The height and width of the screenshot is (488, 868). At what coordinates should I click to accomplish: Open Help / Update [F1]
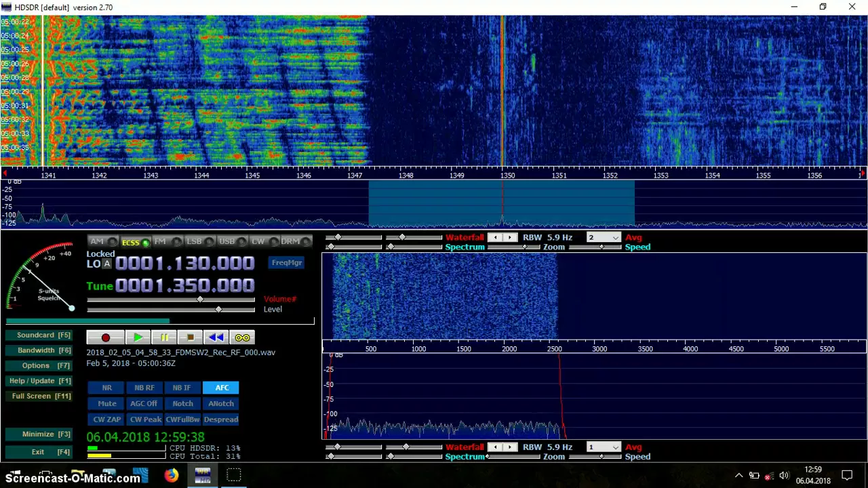(x=39, y=381)
